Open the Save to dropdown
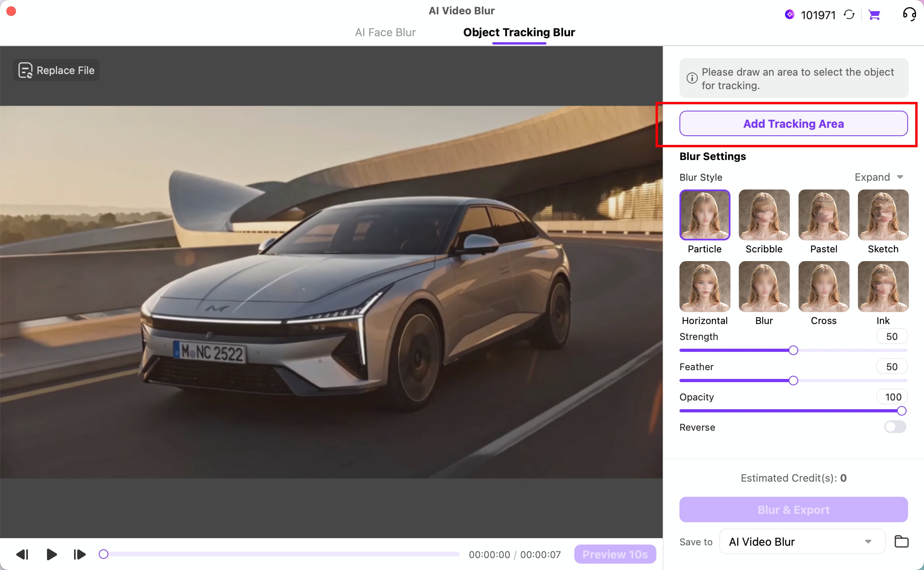 [802, 541]
